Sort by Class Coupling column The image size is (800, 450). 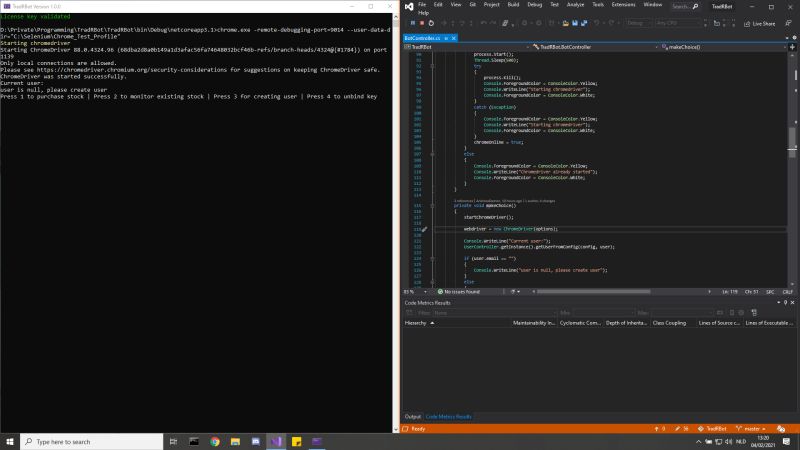point(673,323)
